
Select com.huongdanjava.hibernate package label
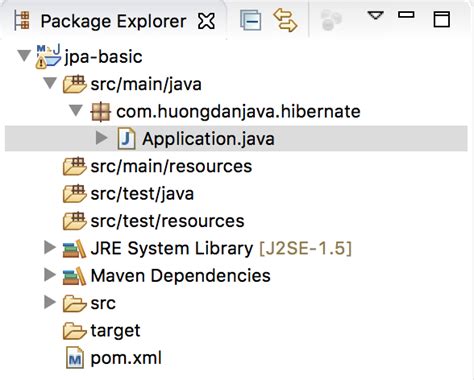click(238, 111)
